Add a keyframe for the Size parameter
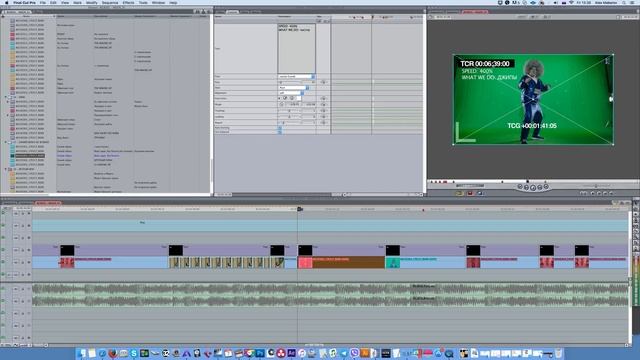 [x=323, y=82]
